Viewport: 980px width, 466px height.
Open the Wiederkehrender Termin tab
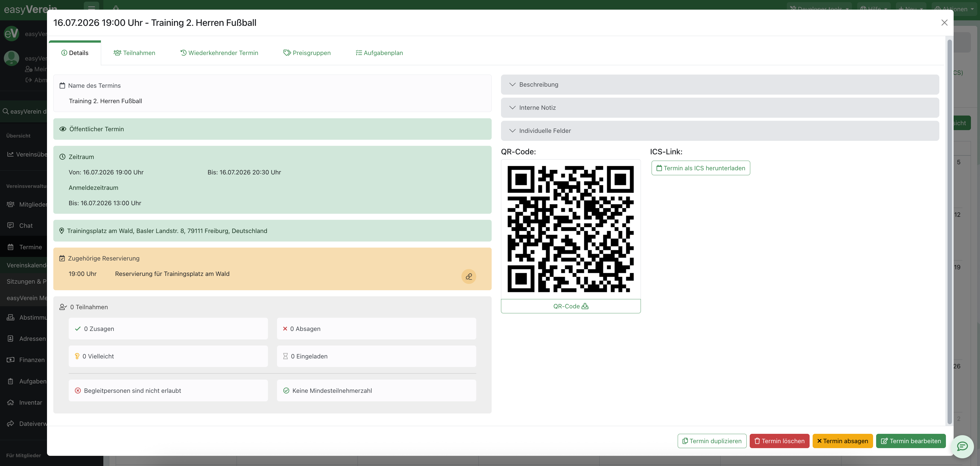[x=219, y=53]
